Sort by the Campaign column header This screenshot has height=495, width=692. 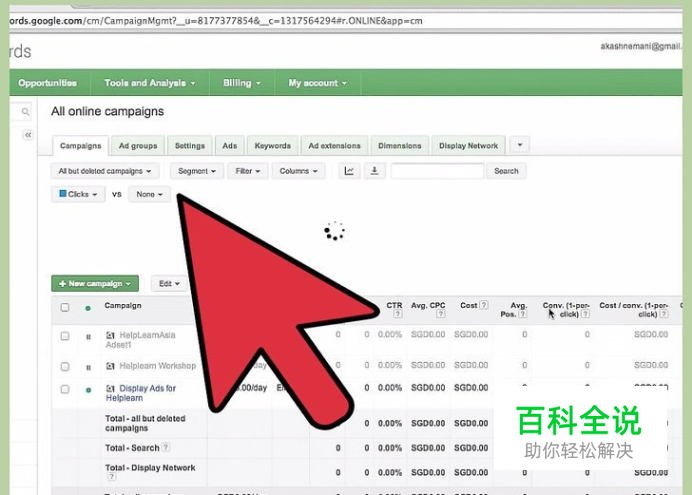(123, 305)
